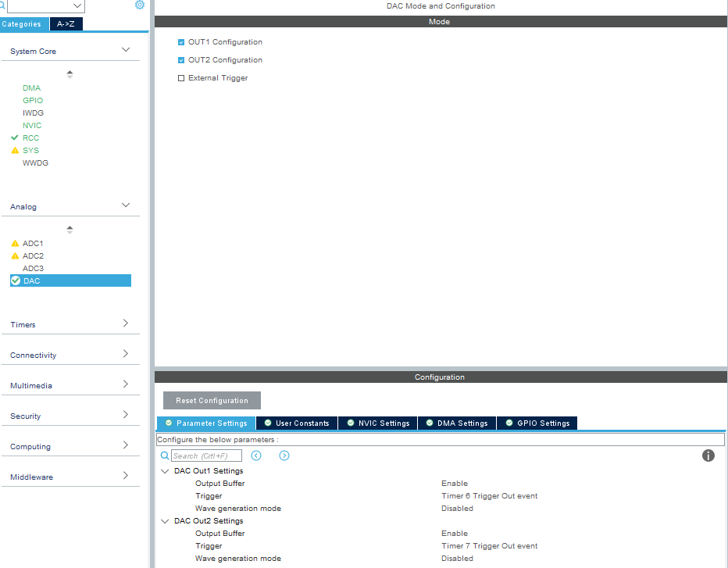Select GPIO in System Core list
728x568 pixels.
click(x=33, y=100)
